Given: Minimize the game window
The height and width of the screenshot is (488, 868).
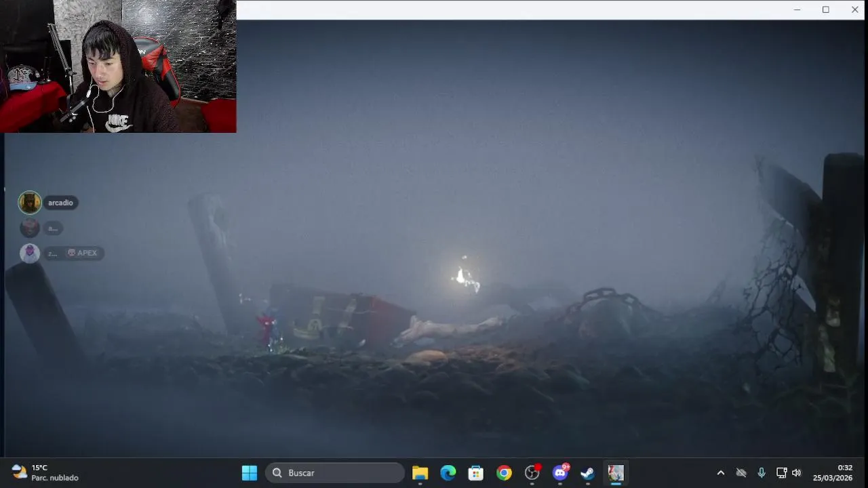Looking at the screenshot, I should pyautogui.click(x=797, y=9).
